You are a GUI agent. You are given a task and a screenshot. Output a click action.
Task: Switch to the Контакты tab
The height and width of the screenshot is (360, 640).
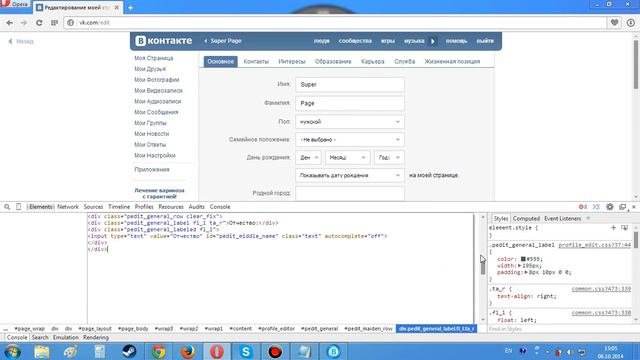pos(256,61)
